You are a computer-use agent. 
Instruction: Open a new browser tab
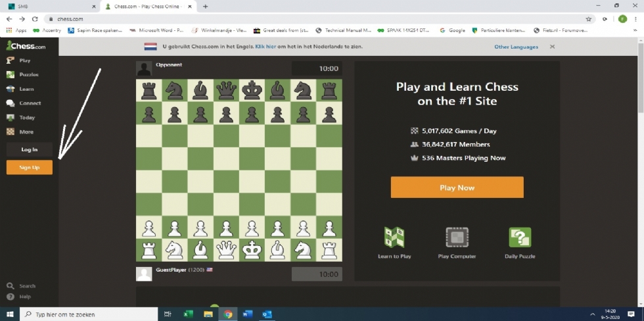205,7
